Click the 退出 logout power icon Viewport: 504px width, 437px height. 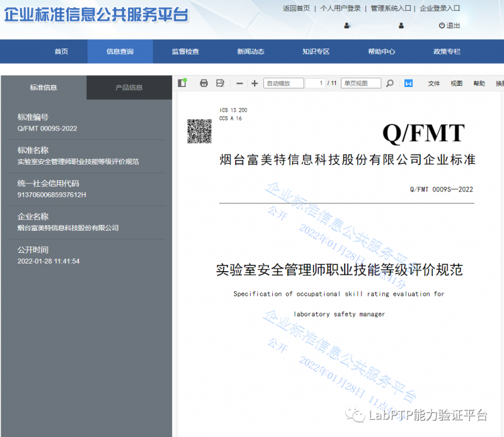pyautogui.click(x=449, y=26)
